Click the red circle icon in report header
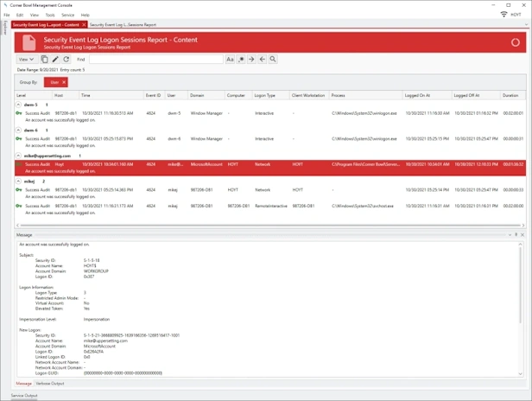The width and height of the screenshot is (532, 401). [x=516, y=41]
